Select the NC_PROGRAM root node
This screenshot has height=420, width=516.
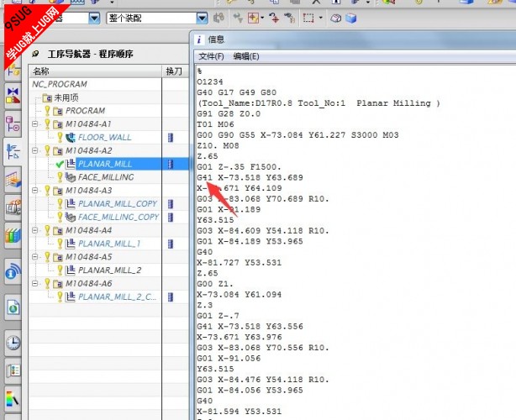(x=60, y=84)
